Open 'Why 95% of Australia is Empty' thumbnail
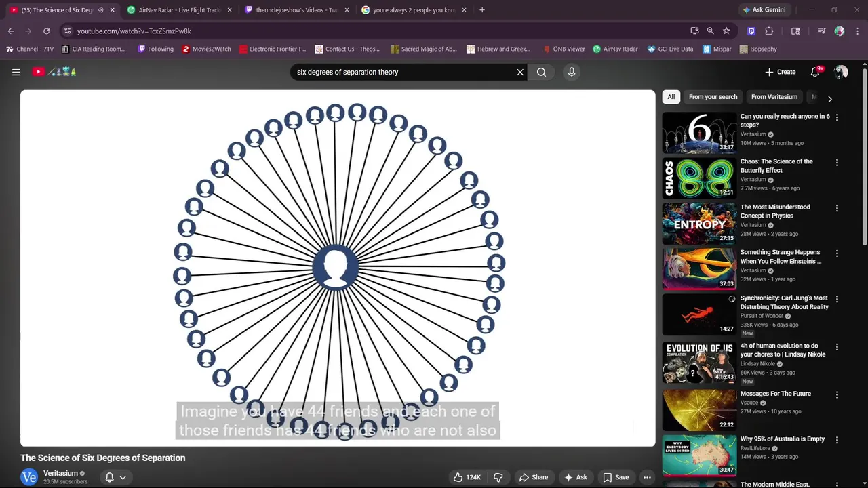The width and height of the screenshot is (868, 488). click(x=699, y=455)
